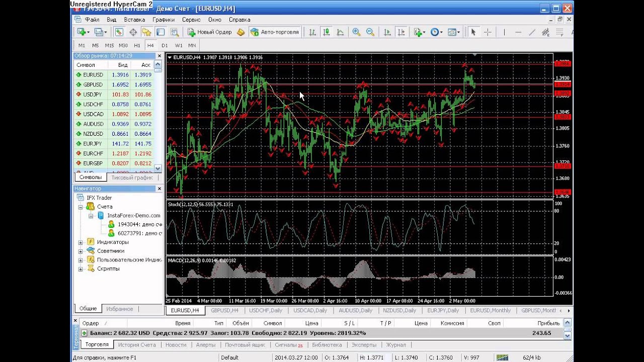Screen dimensions: 644x362
Task: Zoom in the chart magnifier plus
Action: click(356, 32)
